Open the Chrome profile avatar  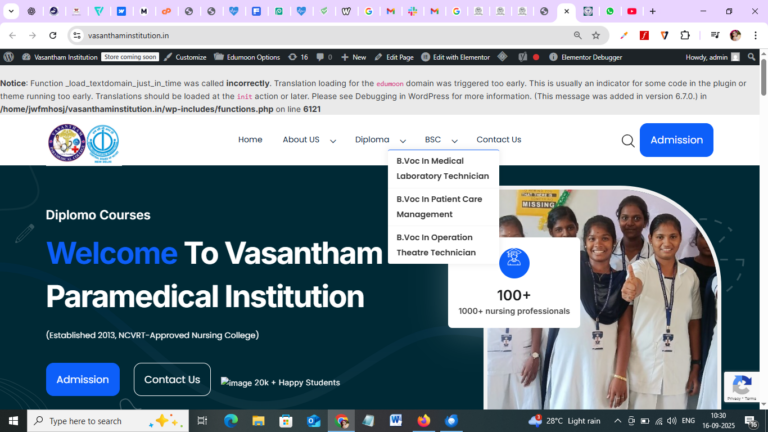point(735,35)
